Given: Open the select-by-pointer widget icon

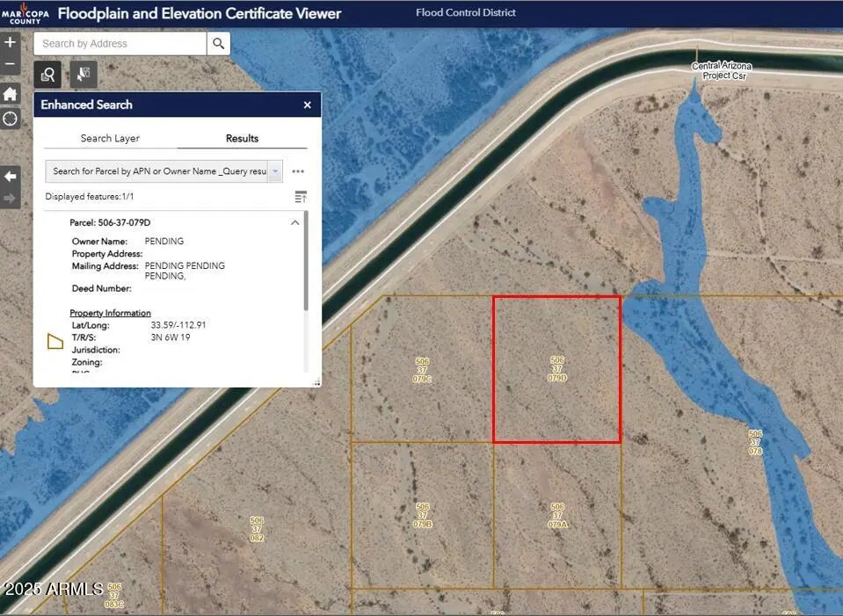Looking at the screenshot, I should coord(84,75).
